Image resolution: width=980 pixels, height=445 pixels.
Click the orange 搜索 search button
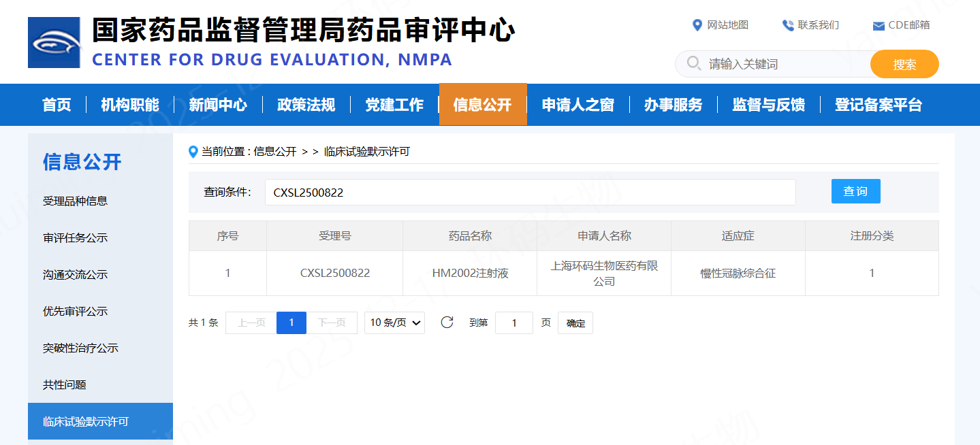[904, 63]
